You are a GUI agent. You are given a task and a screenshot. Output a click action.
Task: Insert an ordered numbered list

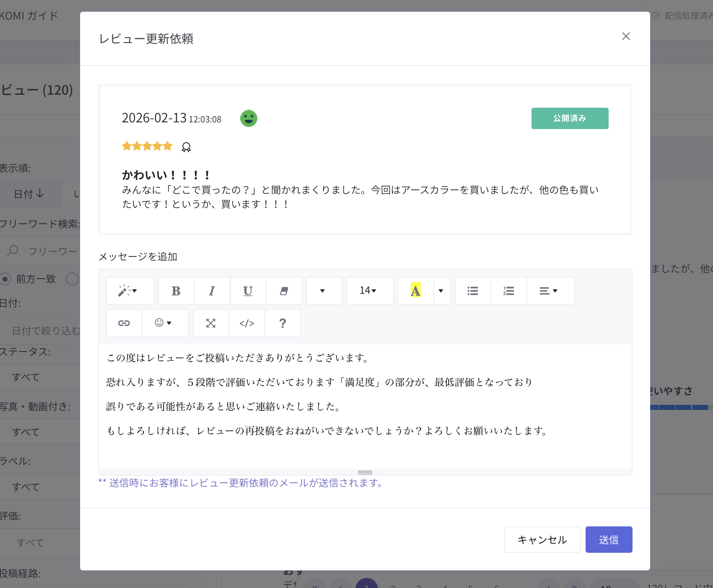[509, 291]
